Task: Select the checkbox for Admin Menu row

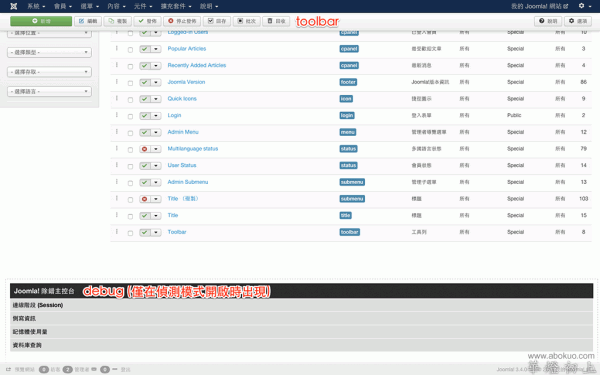Action: (130, 133)
